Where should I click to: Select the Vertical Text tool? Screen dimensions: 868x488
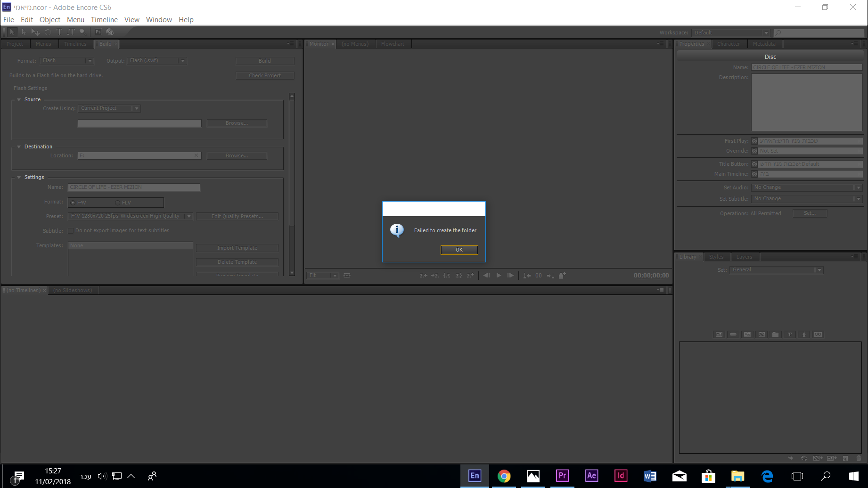[71, 32]
